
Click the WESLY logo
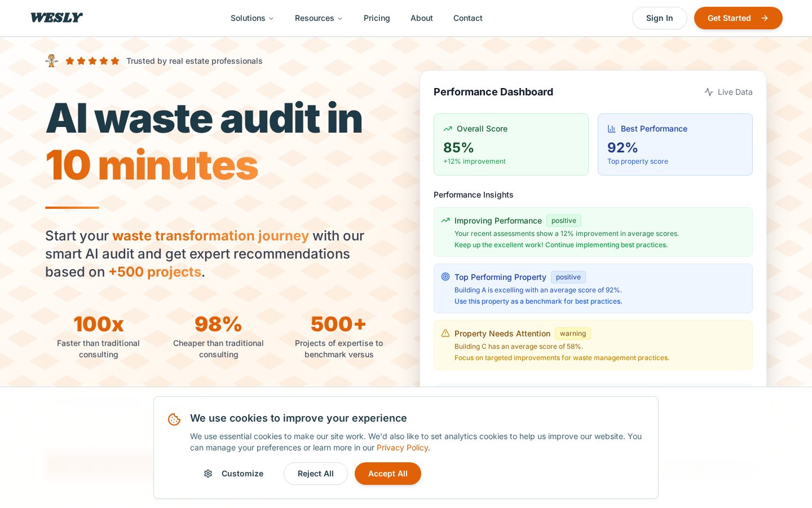coord(56,17)
